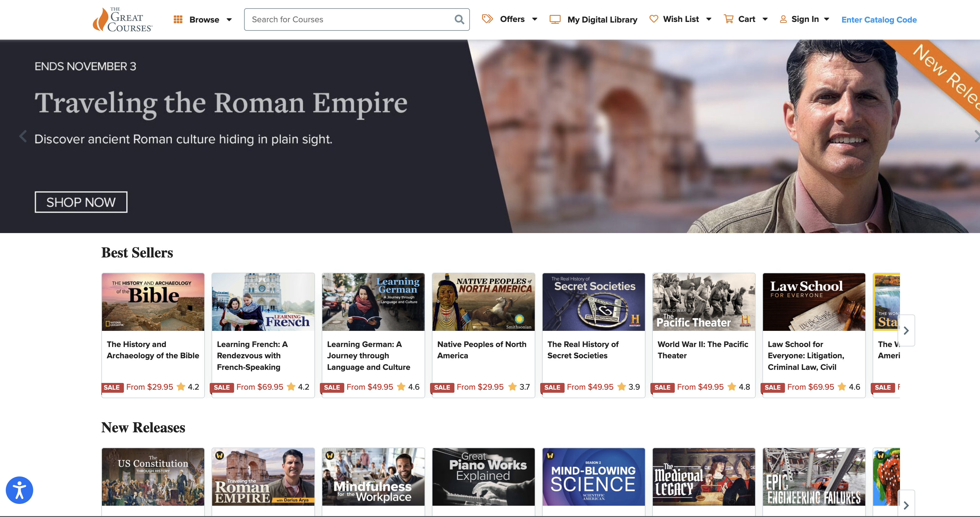This screenshot has width=980, height=517.
Task: Open the accessibility options button
Action: click(x=19, y=490)
